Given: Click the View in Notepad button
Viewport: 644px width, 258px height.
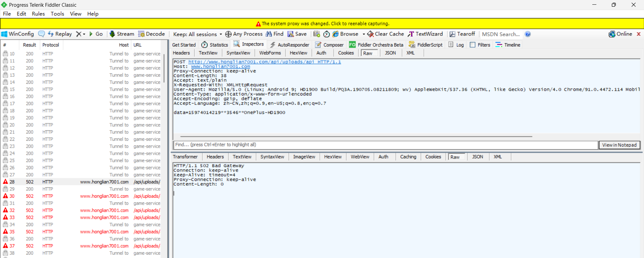Looking at the screenshot, I should click(x=619, y=145).
